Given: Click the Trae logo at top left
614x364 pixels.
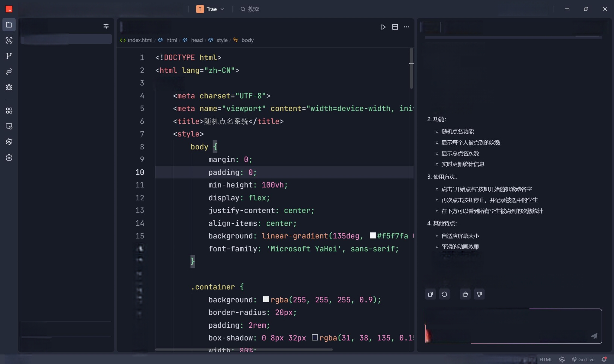Looking at the screenshot, I should tap(9, 9).
